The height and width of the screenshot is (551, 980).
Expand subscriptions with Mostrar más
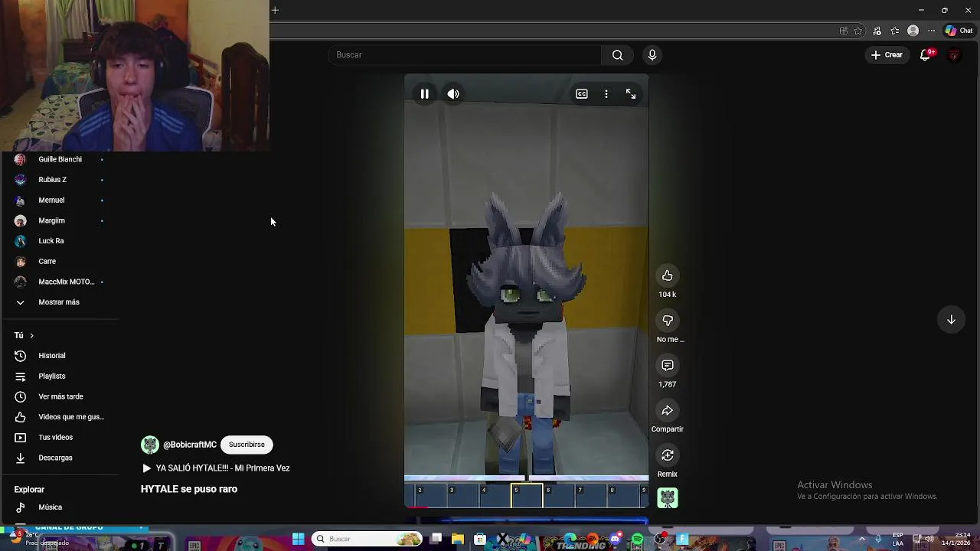(x=60, y=302)
